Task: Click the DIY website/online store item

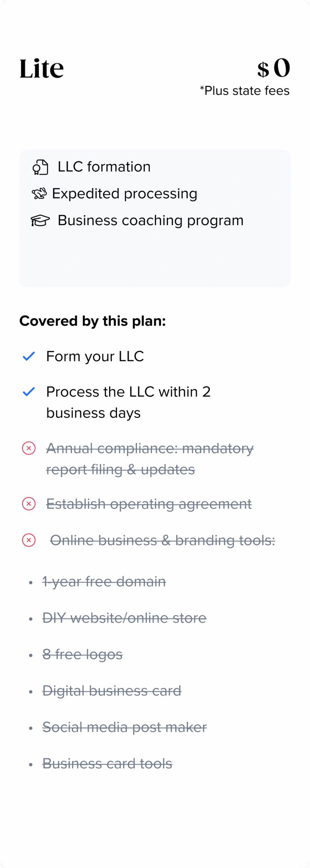Action: point(124,618)
